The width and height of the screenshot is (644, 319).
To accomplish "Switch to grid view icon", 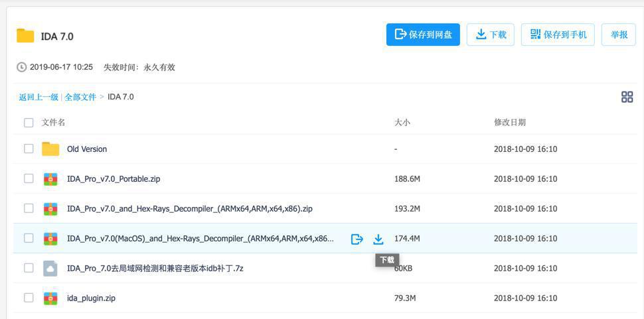I will point(627,97).
